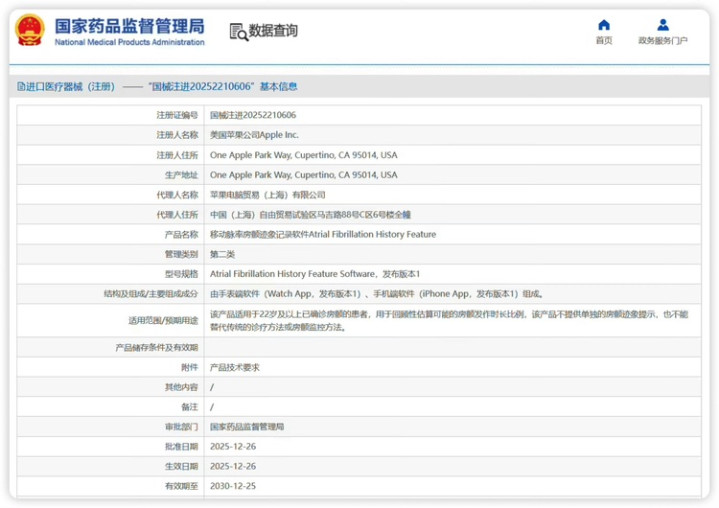Click the 政务服务门户 person icon
Image resolution: width=719 pixels, height=508 pixels.
[x=663, y=25]
